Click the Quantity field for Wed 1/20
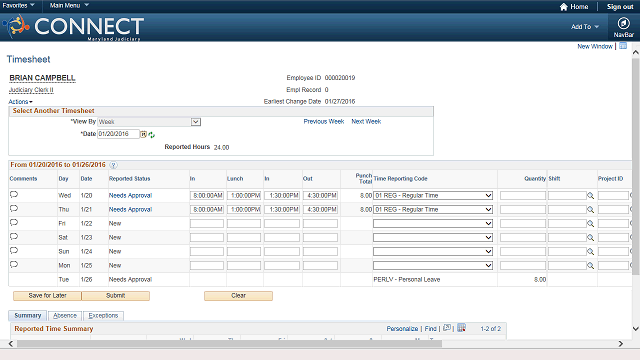 click(523, 196)
